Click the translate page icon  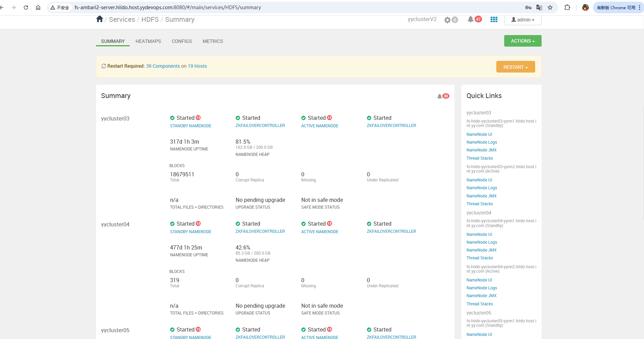pyautogui.click(x=539, y=7)
